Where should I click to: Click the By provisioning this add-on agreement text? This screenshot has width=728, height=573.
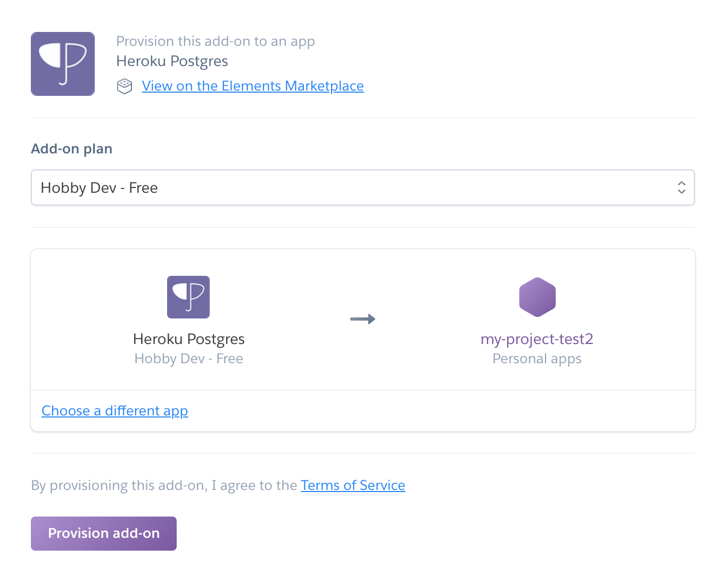164,486
